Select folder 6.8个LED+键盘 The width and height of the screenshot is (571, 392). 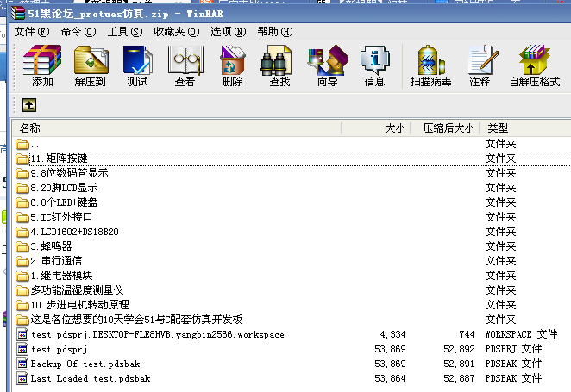coord(64,202)
